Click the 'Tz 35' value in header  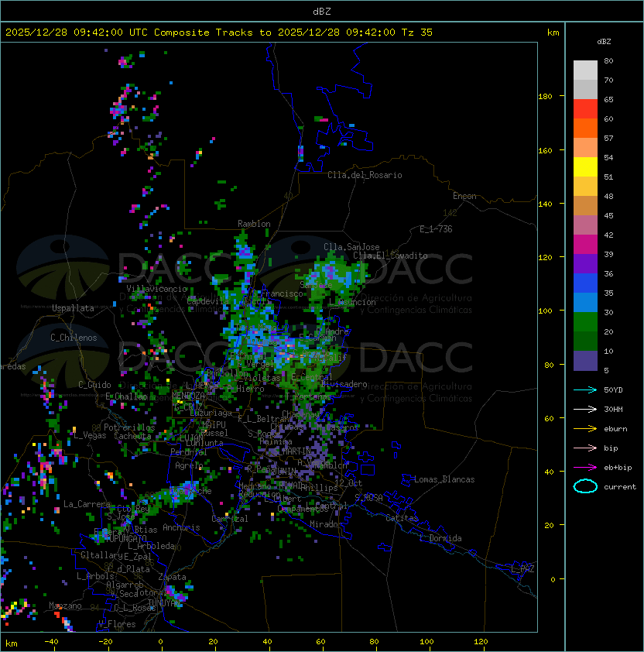click(x=417, y=33)
